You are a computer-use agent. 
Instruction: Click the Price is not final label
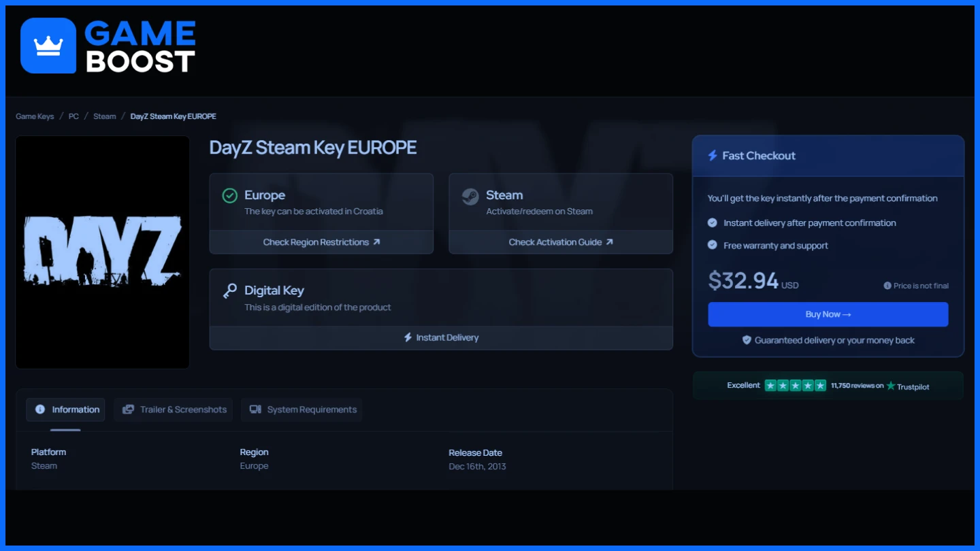point(921,286)
